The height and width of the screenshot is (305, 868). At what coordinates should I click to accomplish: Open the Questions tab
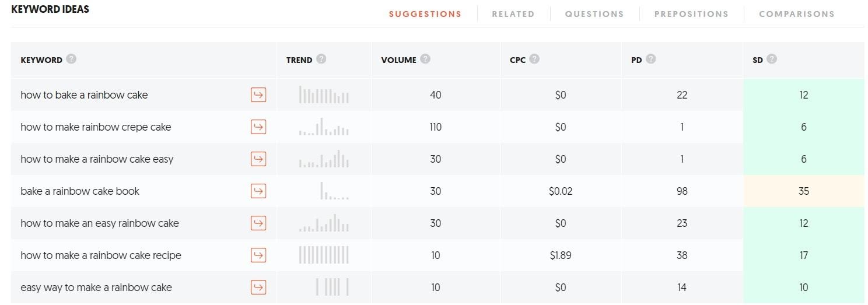(x=594, y=14)
